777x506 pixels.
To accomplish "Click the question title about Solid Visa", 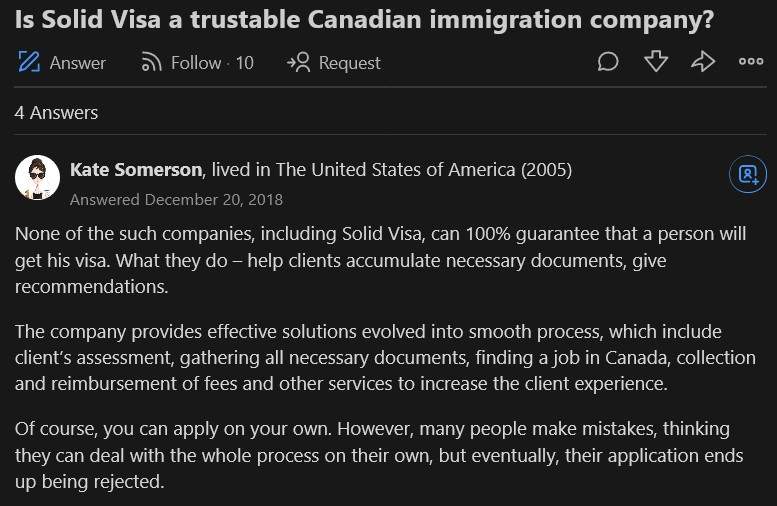I will (364, 20).
